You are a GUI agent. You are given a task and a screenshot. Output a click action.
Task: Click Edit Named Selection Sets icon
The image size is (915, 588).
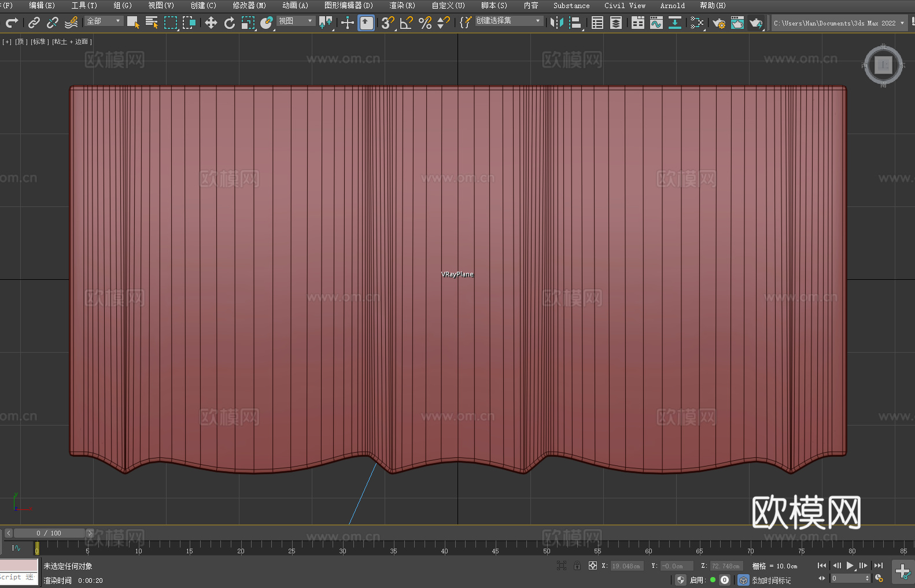click(x=465, y=23)
